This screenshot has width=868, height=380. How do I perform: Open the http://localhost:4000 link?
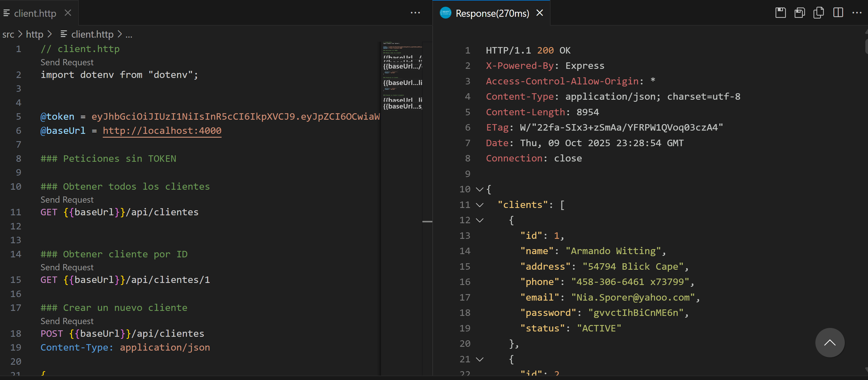(x=162, y=131)
